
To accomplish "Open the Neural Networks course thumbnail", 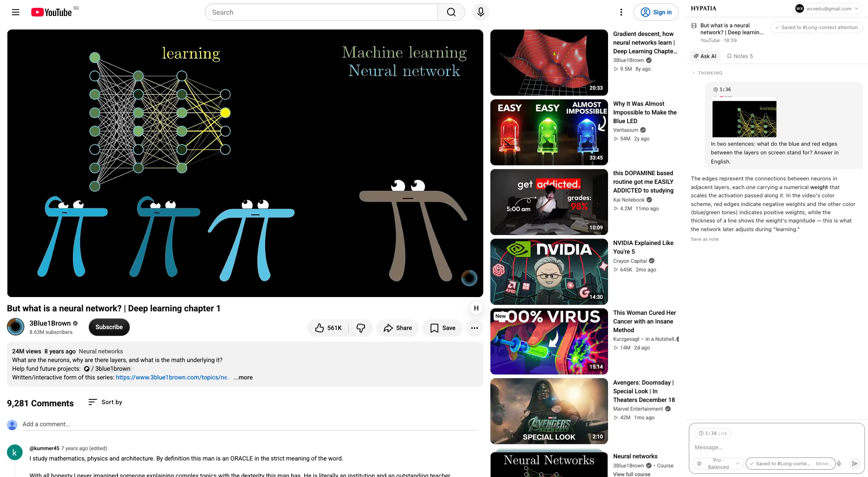I will [549, 463].
